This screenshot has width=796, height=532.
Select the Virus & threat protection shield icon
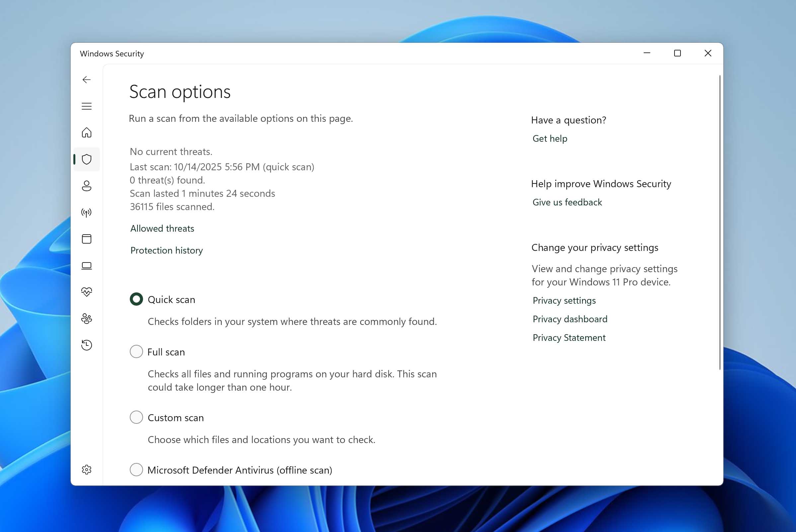click(87, 159)
